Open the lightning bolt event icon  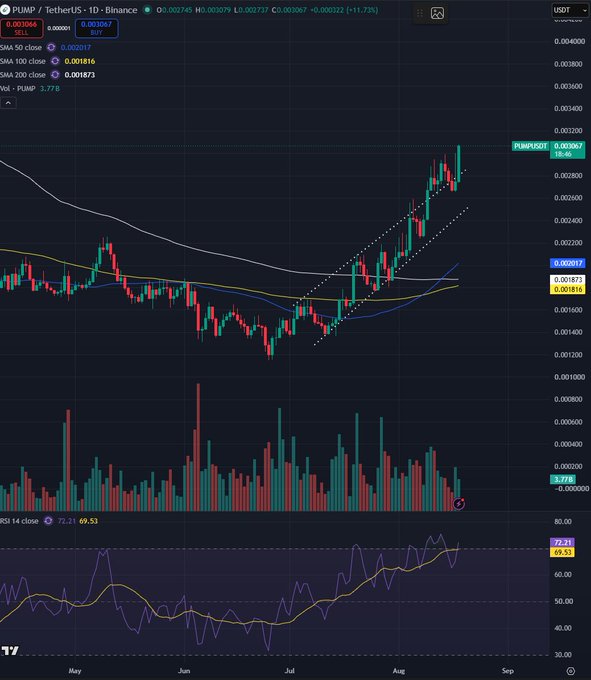tap(459, 503)
